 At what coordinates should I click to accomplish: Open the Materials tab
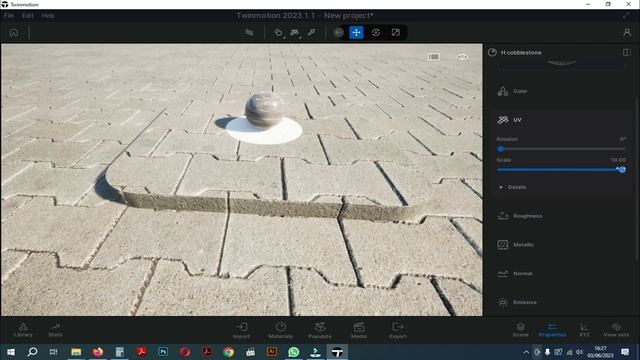[280, 330]
